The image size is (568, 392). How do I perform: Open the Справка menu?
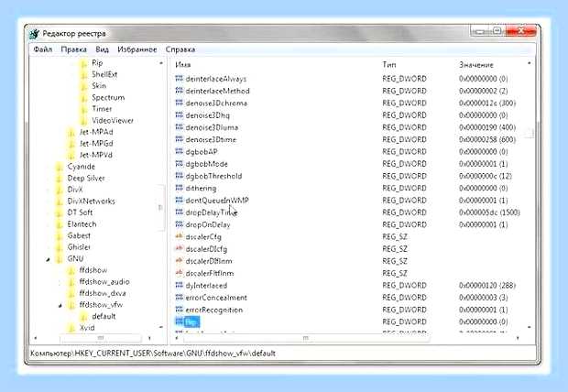(x=180, y=49)
